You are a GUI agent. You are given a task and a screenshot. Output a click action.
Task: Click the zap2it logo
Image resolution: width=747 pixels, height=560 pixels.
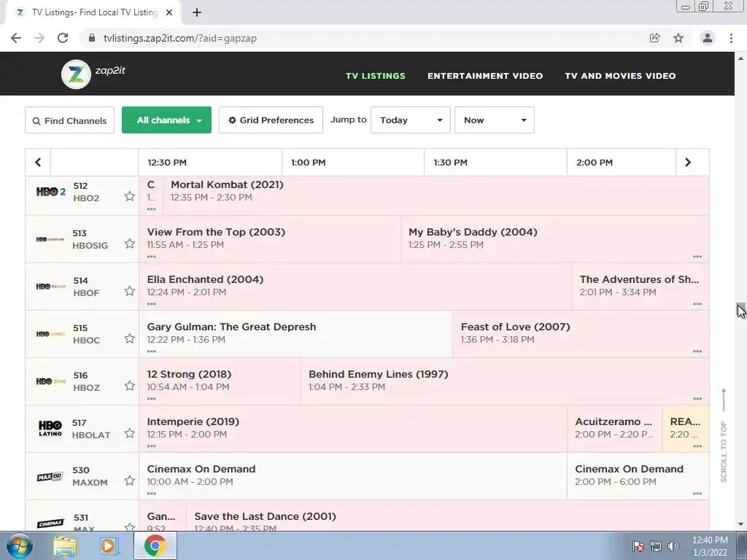[x=93, y=74]
